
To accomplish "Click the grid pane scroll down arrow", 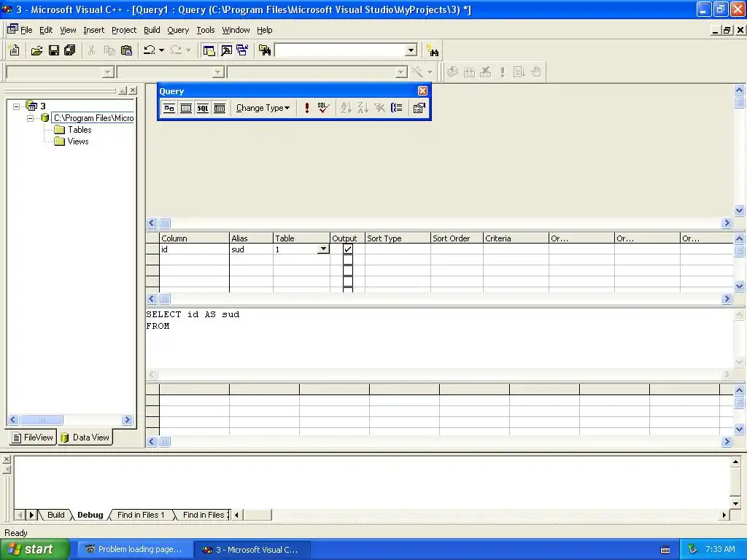I will pos(740,286).
